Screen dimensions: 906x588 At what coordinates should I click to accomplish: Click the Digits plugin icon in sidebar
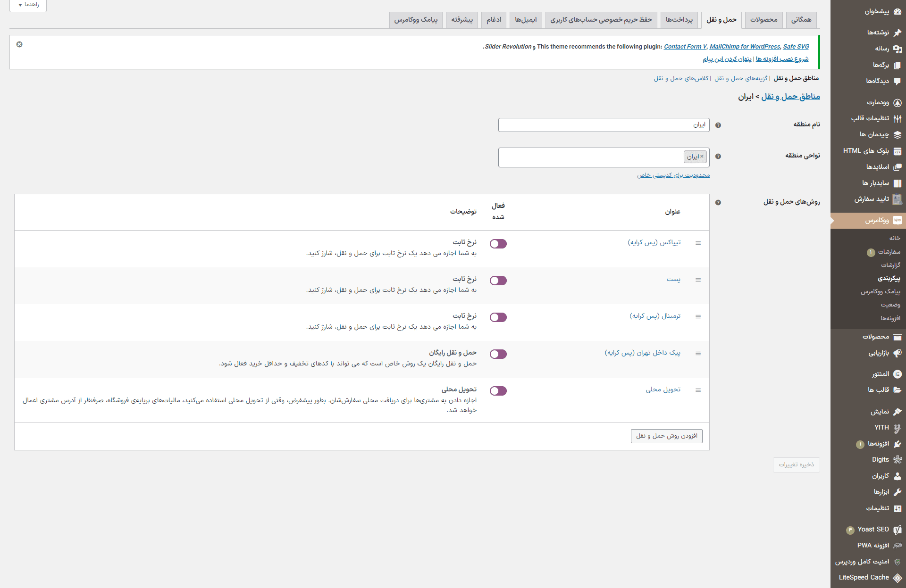click(x=897, y=459)
